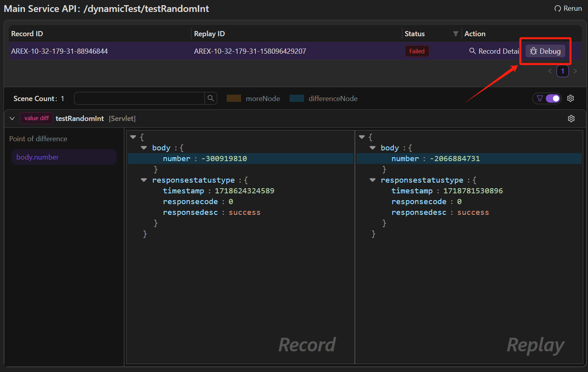Click the Action column header
Viewport: 588px width, 372px height.
pyautogui.click(x=475, y=34)
